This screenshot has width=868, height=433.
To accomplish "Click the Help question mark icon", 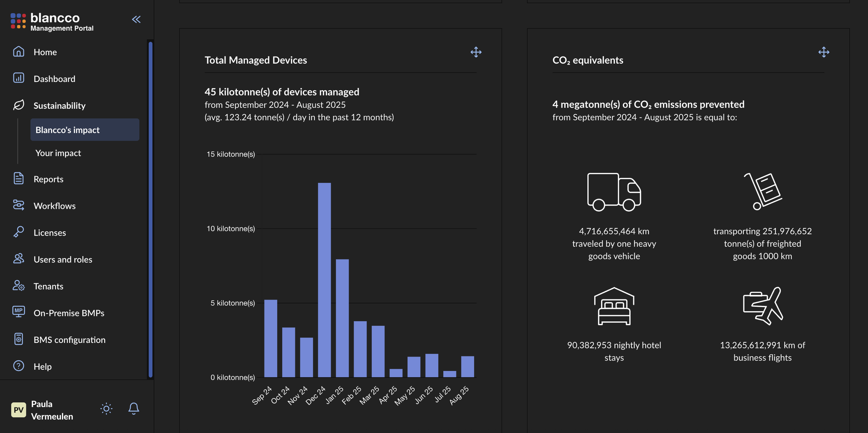I will [x=18, y=366].
